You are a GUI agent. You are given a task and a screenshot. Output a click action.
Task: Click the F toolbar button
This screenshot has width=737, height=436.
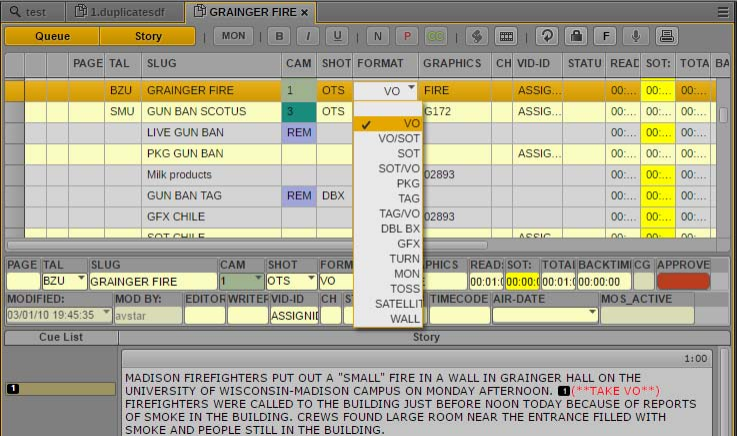click(x=606, y=36)
